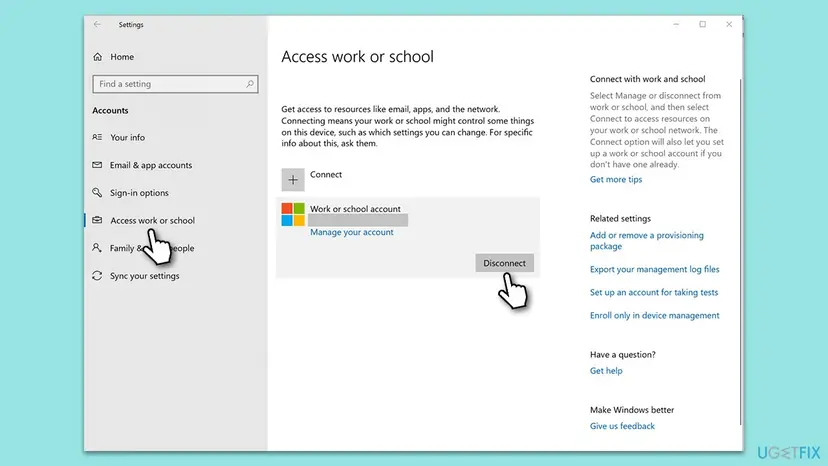Image resolution: width=828 pixels, height=466 pixels.
Task: Click the back arrow in Settings title bar
Action: 97,24
